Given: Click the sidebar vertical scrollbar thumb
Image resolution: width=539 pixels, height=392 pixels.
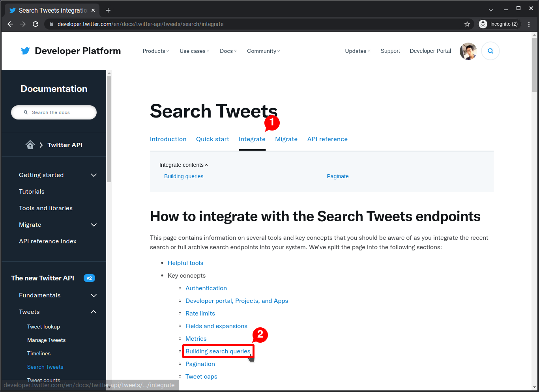Looking at the screenshot, I should pyautogui.click(x=109, y=129).
